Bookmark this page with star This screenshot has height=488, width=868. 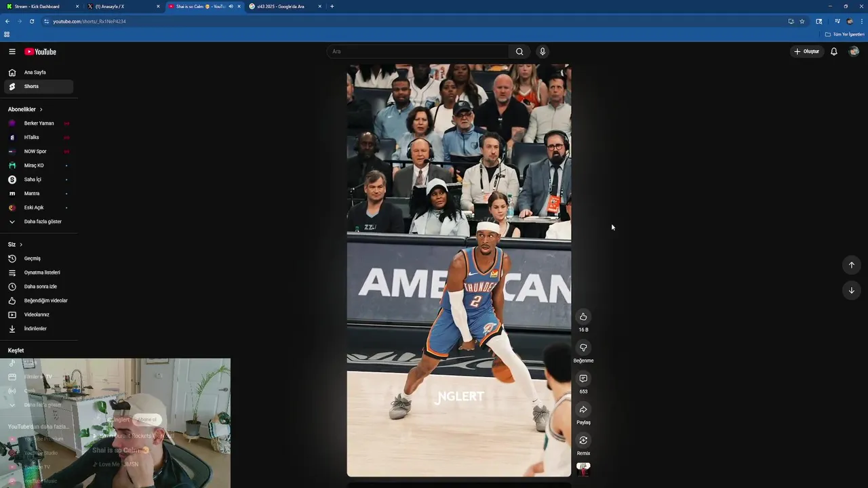click(802, 21)
